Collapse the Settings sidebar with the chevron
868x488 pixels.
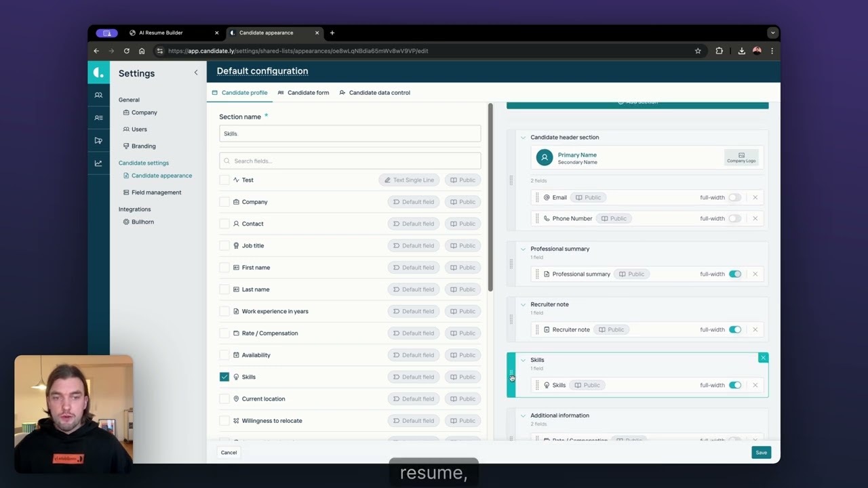[x=196, y=73]
